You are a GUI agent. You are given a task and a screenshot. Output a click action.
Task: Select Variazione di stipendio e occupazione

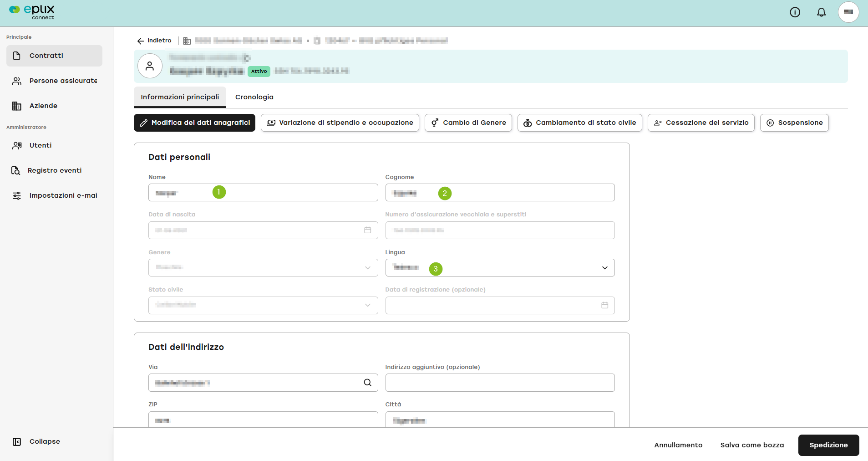(340, 123)
